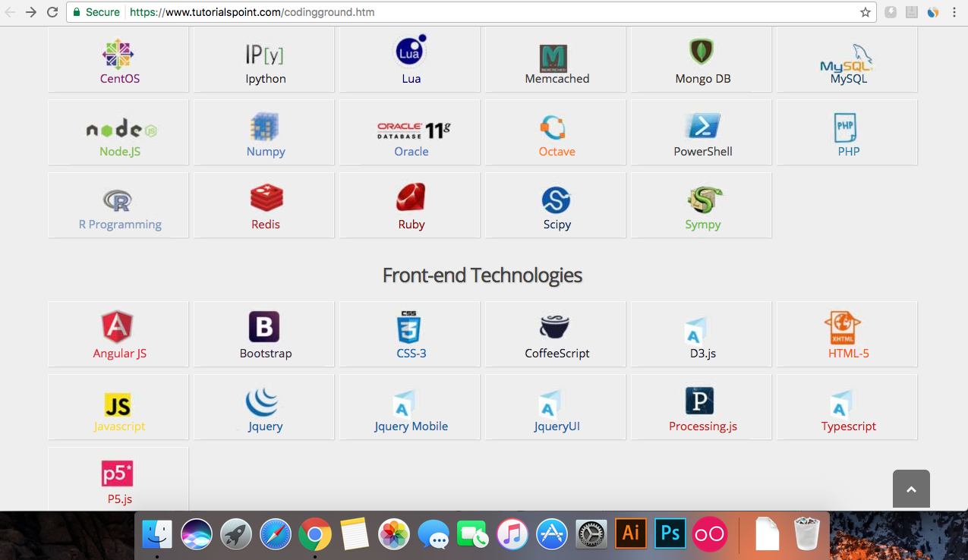Open the Node.JS link
968x560 pixels.
coord(120,152)
